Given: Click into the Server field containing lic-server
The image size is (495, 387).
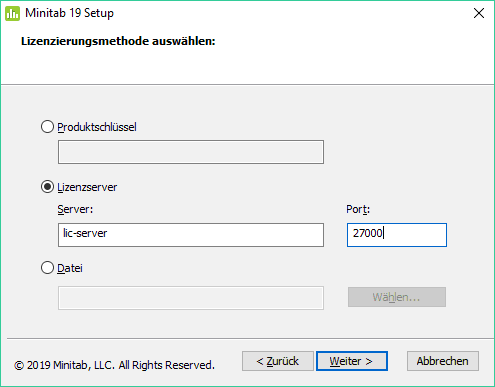Looking at the screenshot, I should [191, 235].
